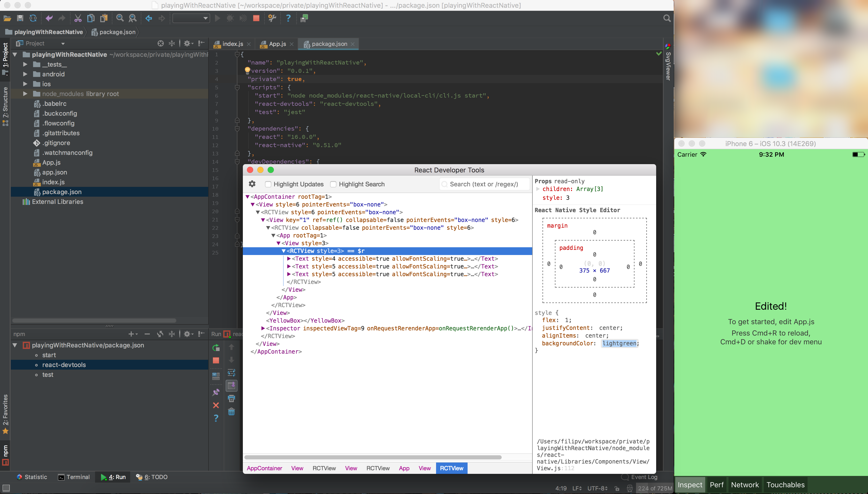Click the Cut scissors icon in toolbar

point(78,18)
